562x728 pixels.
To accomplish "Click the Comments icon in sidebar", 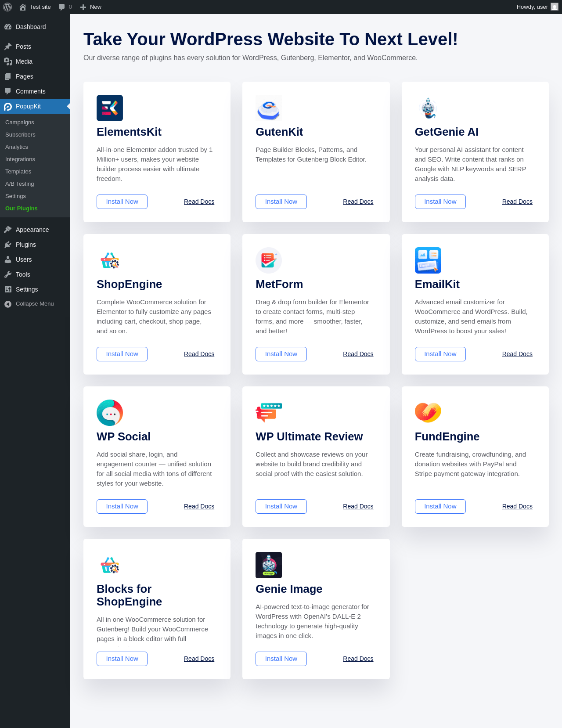I will click(8, 91).
